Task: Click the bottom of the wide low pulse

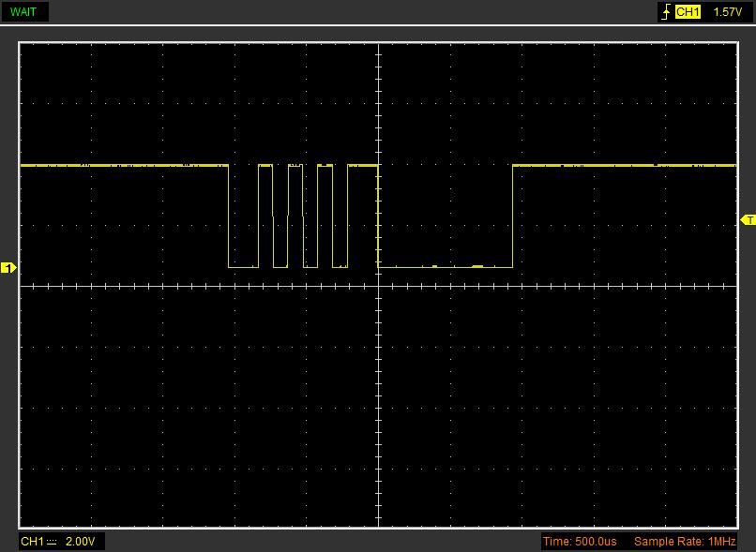Action: click(x=446, y=267)
